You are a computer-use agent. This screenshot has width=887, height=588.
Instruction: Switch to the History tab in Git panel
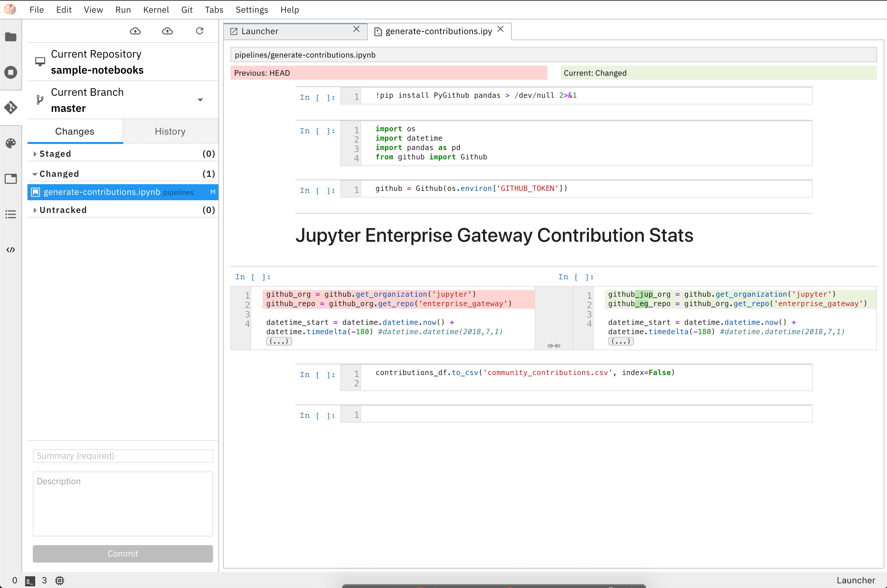tap(170, 131)
